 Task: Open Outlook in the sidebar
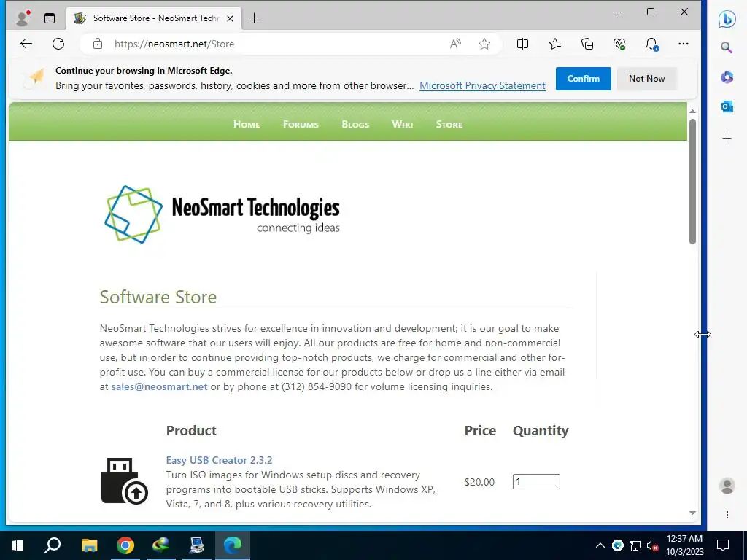(727, 106)
